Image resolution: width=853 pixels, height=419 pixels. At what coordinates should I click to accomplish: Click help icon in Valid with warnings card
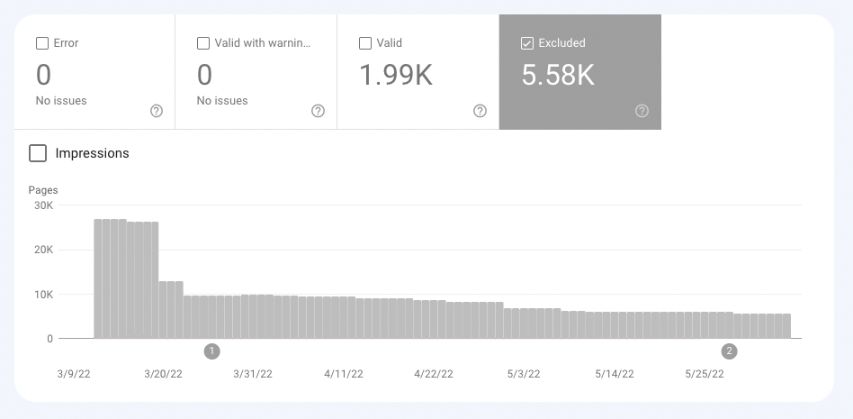click(x=318, y=111)
